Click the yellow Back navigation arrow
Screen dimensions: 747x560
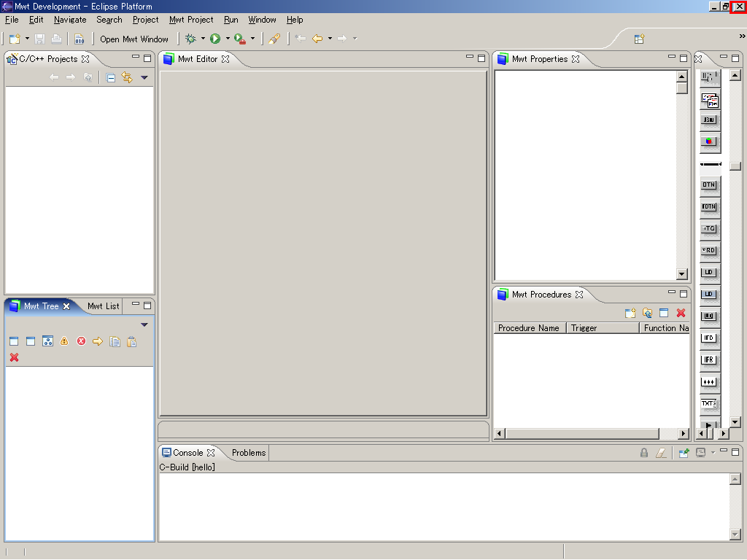317,39
